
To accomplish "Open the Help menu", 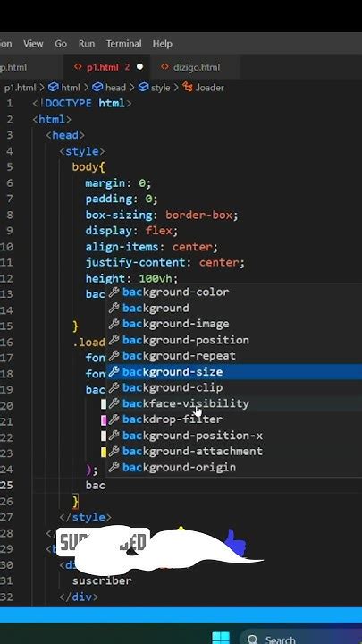I will 163,44.
